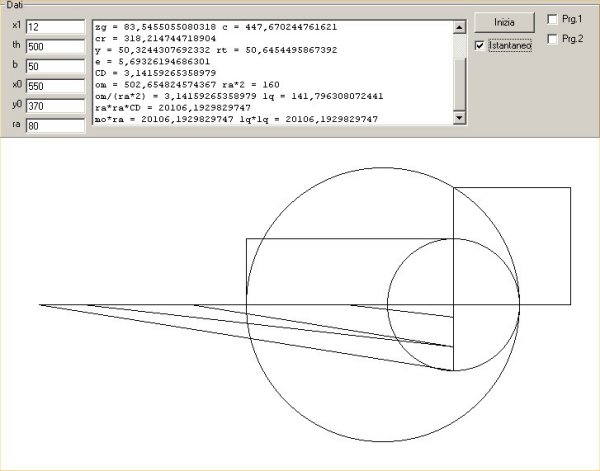This screenshot has width=600, height=471.
Task: Click the output box scroll up arrow
Action: tap(459, 27)
